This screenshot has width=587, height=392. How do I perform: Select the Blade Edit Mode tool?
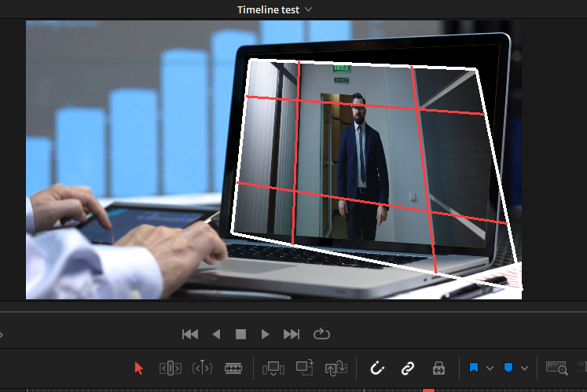(233, 368)
